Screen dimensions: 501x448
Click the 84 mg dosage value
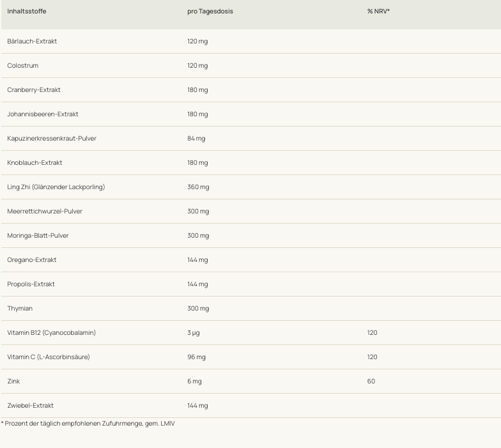click(196, 139)
